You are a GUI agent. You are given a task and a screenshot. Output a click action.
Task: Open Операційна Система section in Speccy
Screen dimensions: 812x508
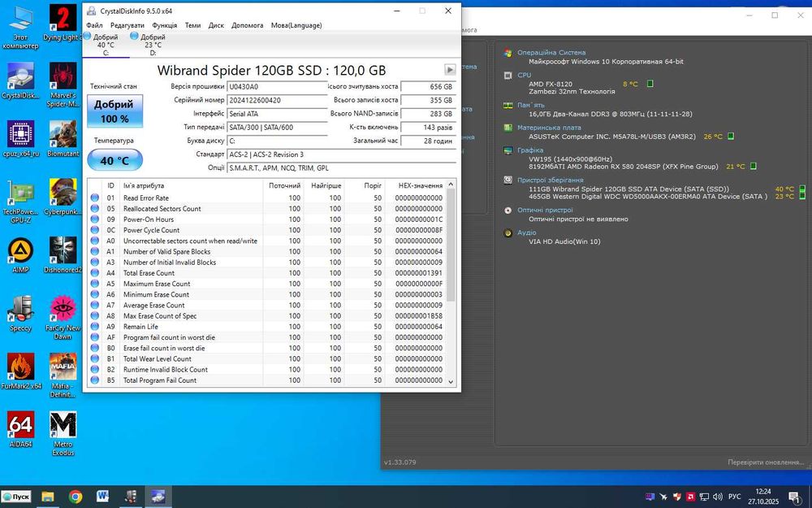[551, 52]
